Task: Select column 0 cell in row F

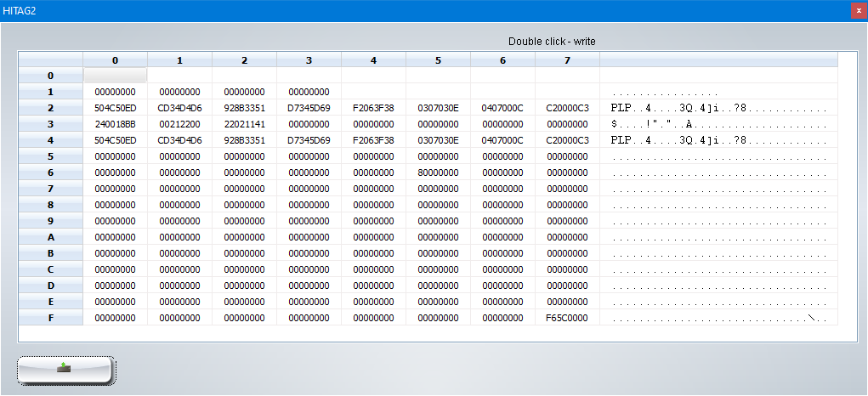Action: [x=115, y=318]
